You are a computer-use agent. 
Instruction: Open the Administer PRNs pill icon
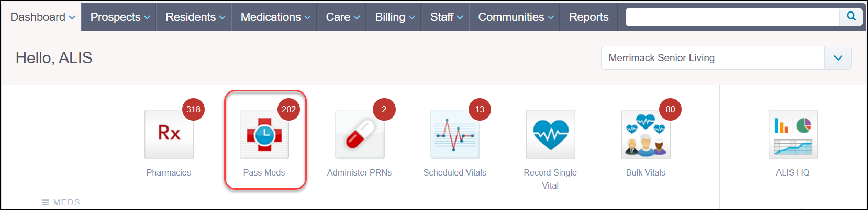pyautogui.click(x=360, y=134)
